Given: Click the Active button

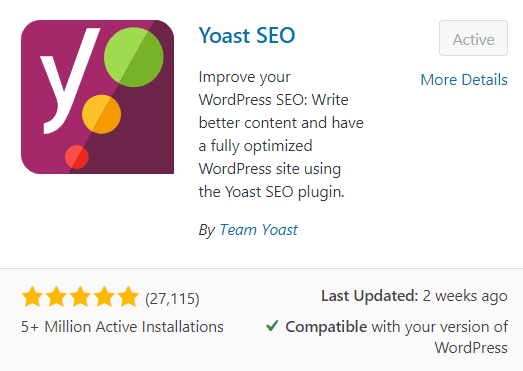Looking at the screenshot, I should point(473,38).
